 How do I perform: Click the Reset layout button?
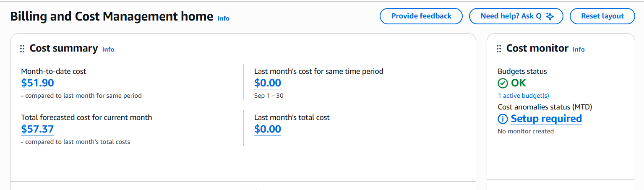(602, 16)
